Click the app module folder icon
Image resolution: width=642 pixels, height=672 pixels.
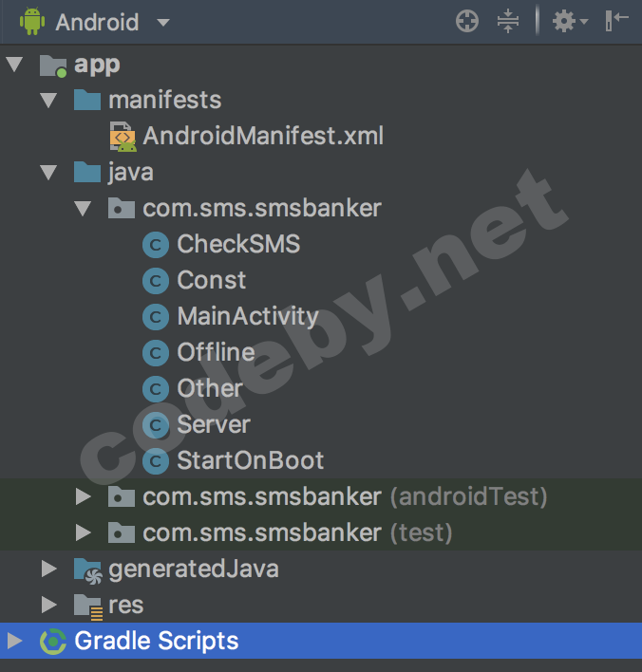click(53, 66)
